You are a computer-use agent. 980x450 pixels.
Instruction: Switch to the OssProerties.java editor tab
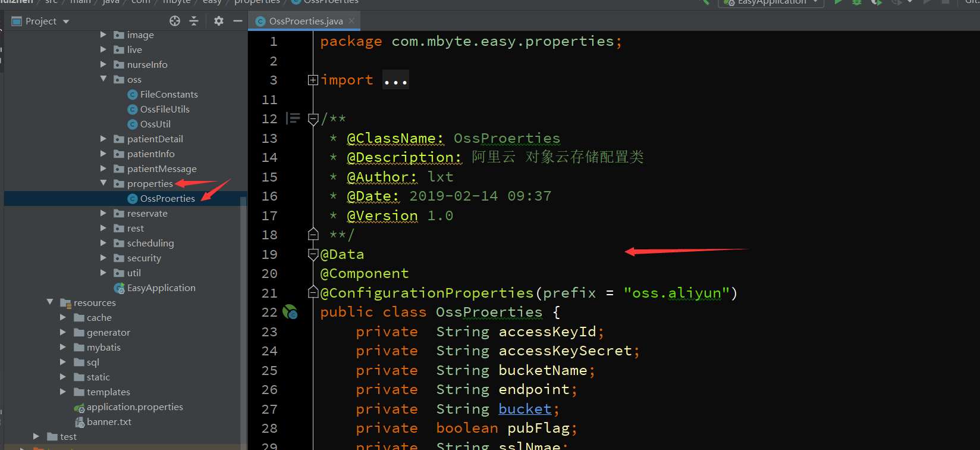[x=306, y=21]
